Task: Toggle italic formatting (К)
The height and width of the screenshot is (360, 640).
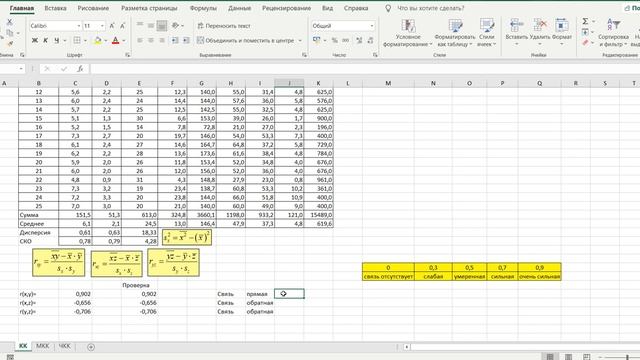Action: pyautogui.click(x=45, y=40)
